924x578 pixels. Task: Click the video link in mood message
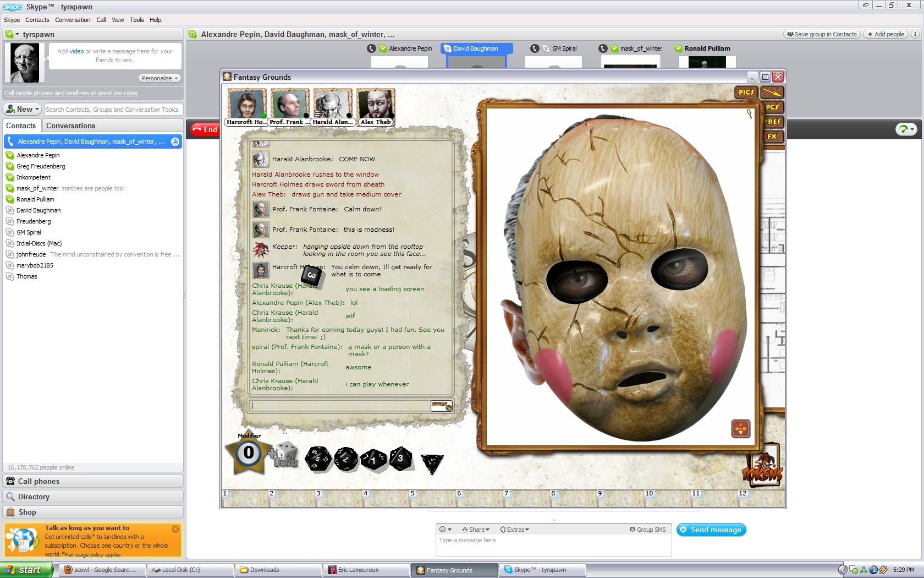(x=77, y=51)
